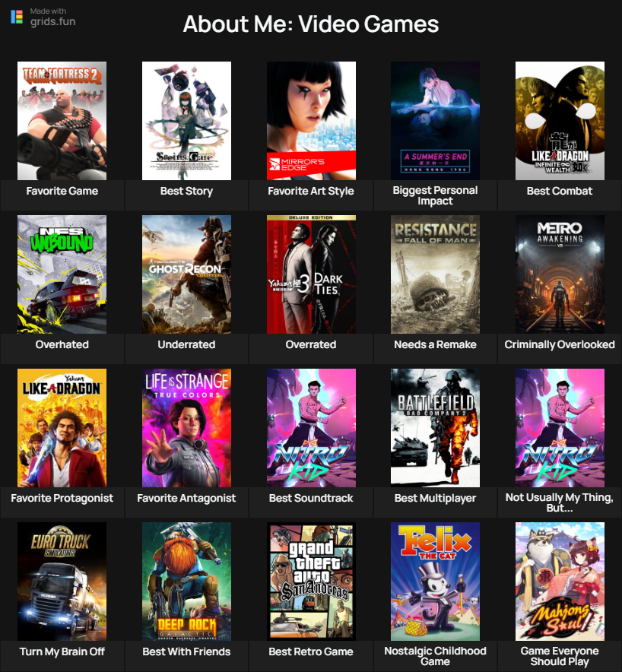Click the "Needs a Remake" label
This screenshot has width=622, height=672.
(435, 344)
